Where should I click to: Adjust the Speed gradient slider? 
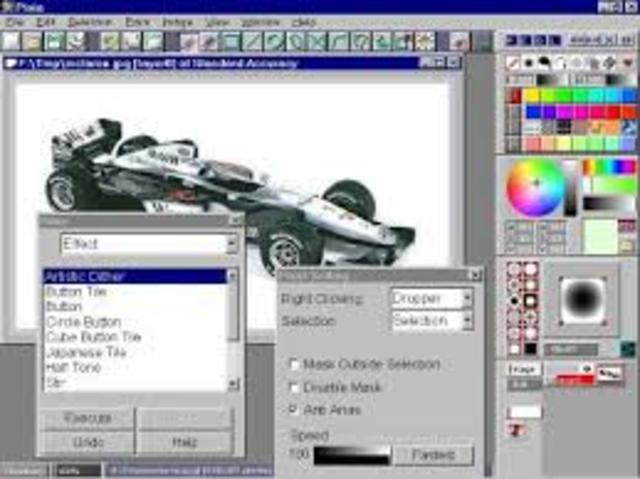pos(352,455)
